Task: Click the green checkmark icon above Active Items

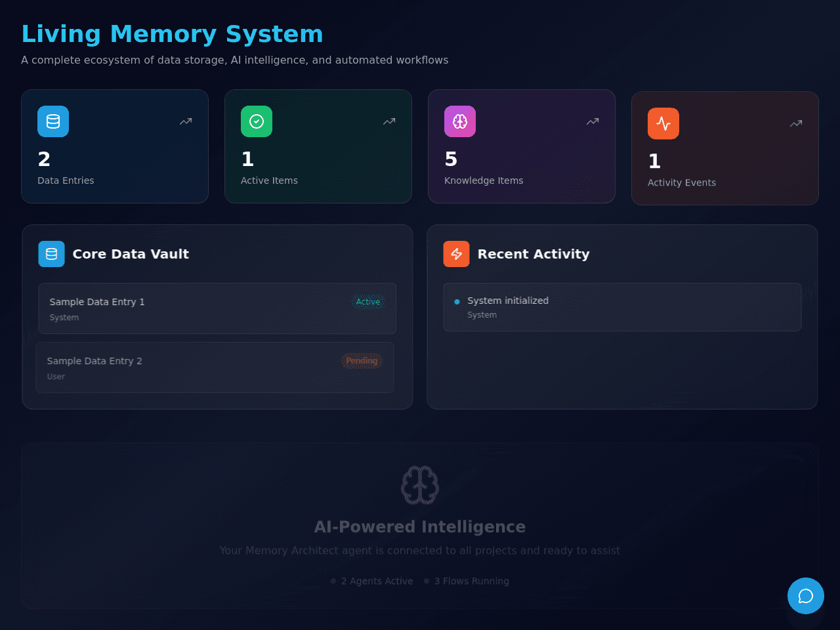Action: tap(257, 121)
